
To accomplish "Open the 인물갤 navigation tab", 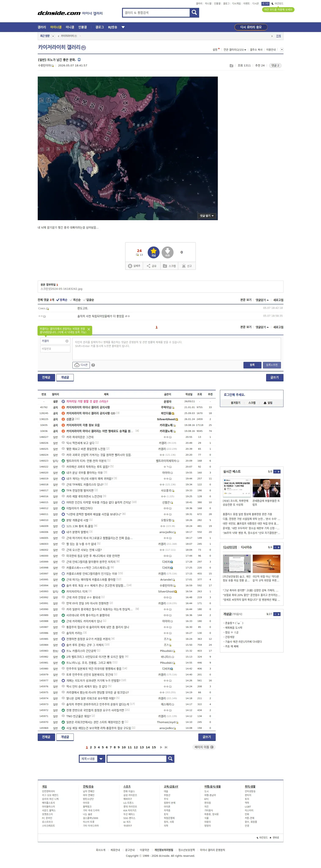I will tap(82, 27).
